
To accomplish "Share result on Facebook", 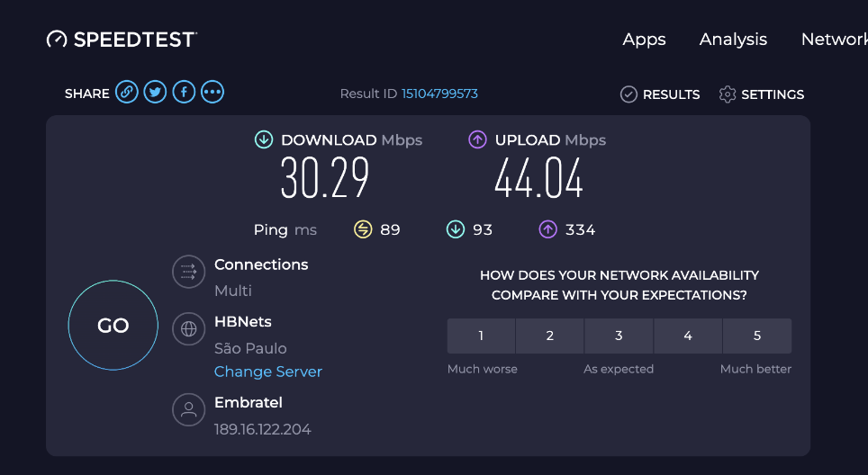I will click(184, 92).
